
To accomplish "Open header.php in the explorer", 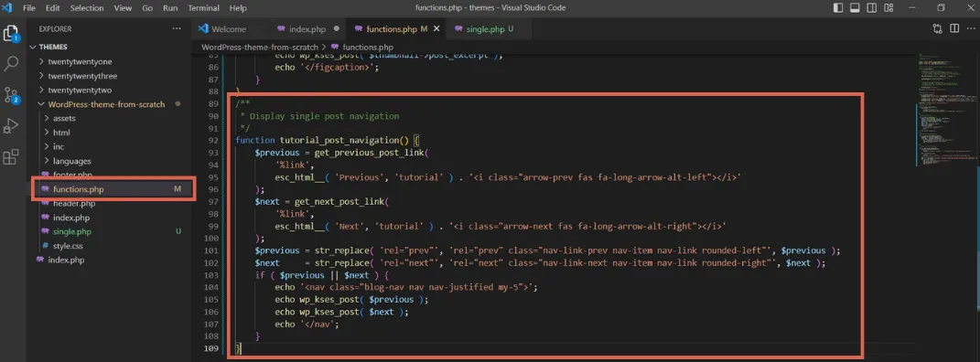I will pos(74,204).
